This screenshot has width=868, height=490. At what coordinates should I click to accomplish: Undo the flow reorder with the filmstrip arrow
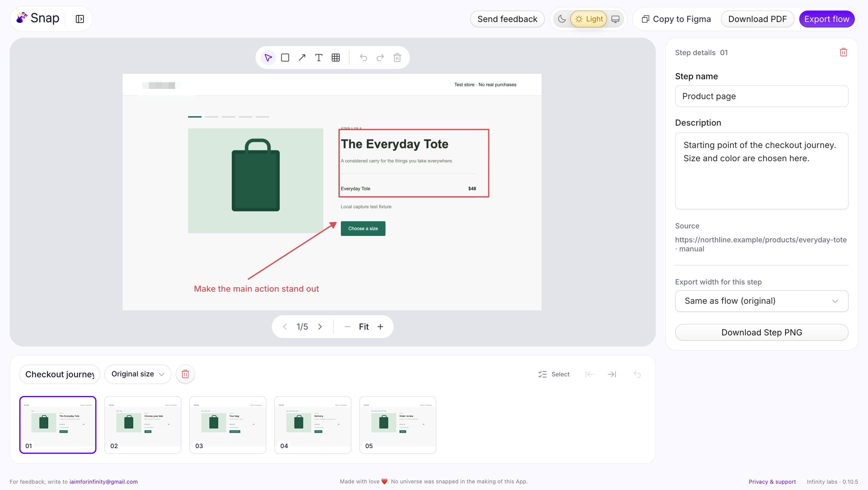(637, 374)
